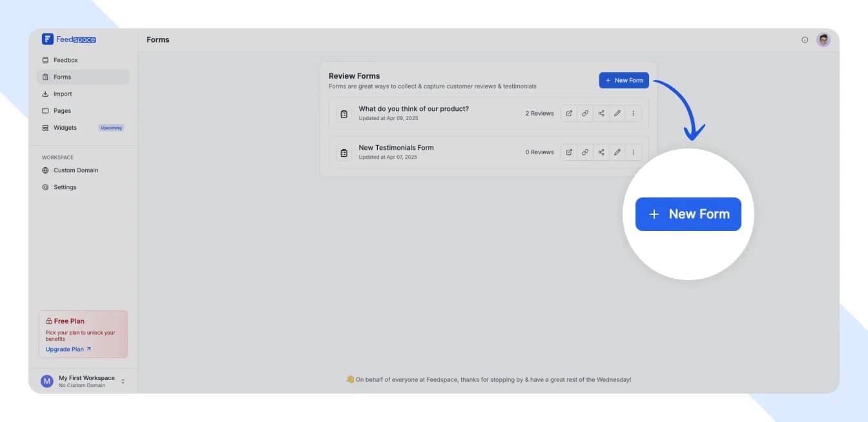The height and width of the screenshot is (422, 868).
Task: Open Custom Domain workspace settings
Action: [x=76, y=170]
